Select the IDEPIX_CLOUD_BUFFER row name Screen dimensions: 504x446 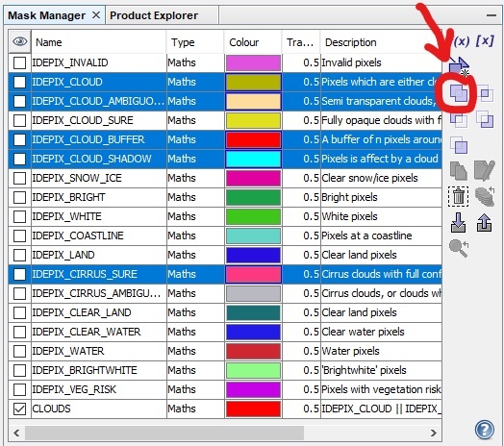(88, 139)
